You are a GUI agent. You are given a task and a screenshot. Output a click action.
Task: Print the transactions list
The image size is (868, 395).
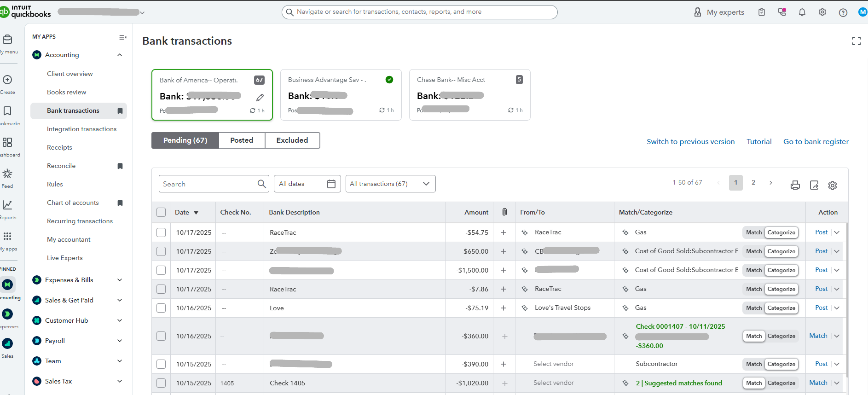795,185
